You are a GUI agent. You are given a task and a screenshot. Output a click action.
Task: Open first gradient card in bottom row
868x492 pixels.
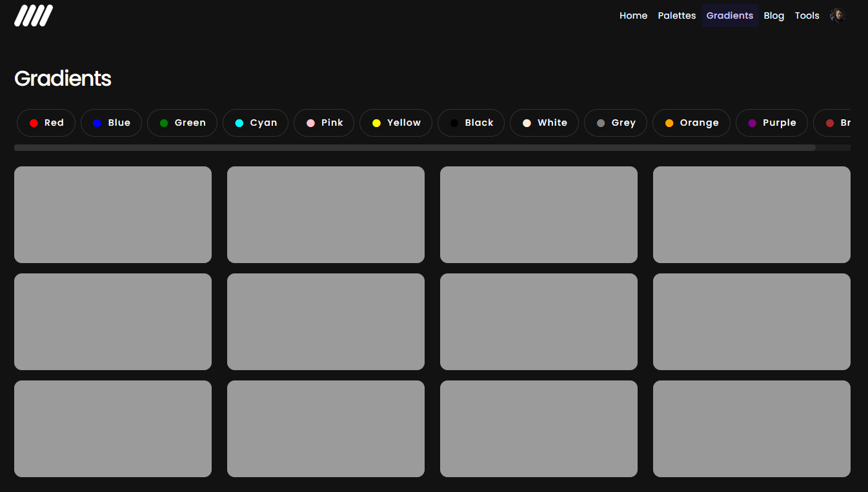tap(113, 429)
